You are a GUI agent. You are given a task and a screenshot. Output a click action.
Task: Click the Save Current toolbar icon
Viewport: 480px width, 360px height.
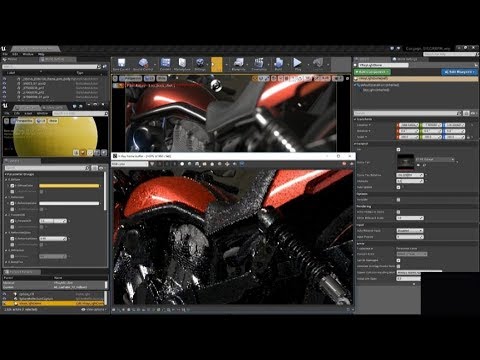pos(121,63)
